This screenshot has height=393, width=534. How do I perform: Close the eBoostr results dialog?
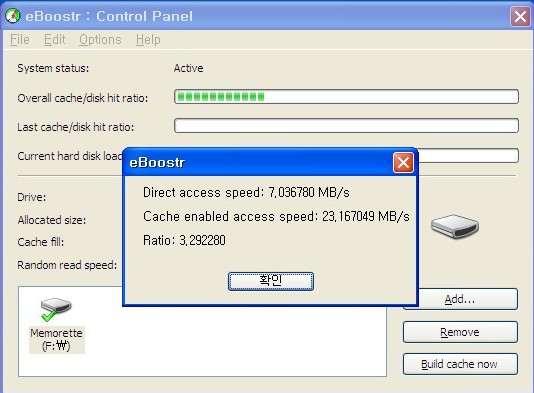[x=403, y=162]
